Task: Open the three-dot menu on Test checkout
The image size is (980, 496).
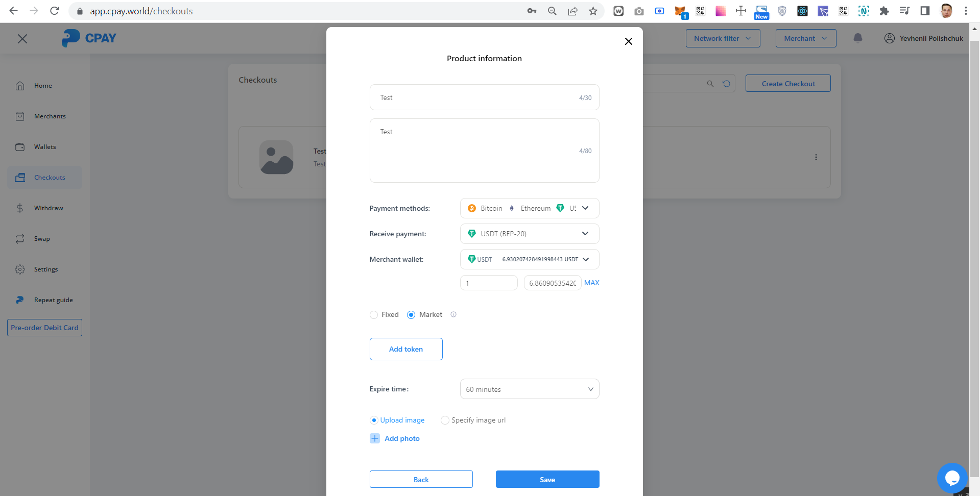Action: pyautogui.click(x=816, y=157)
